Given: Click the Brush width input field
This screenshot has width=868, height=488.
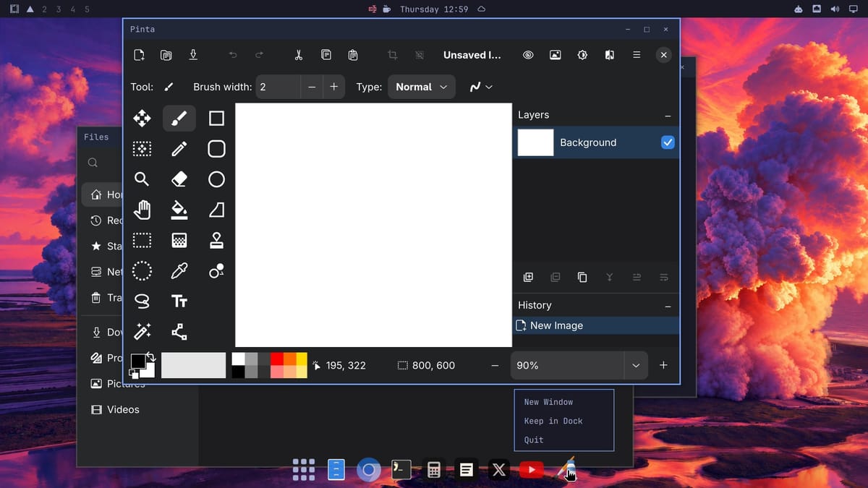Looking at the screenshot, I should (278, 87).
